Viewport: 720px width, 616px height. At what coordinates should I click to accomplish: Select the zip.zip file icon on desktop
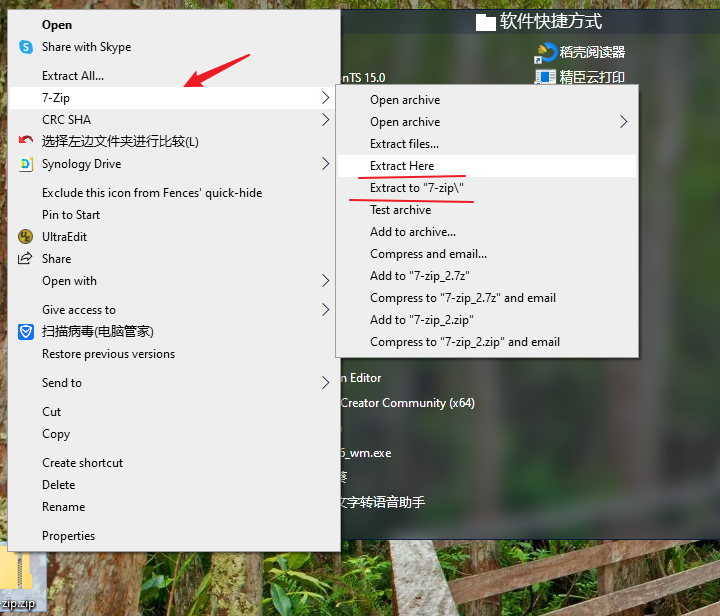[x=21, y=579]
